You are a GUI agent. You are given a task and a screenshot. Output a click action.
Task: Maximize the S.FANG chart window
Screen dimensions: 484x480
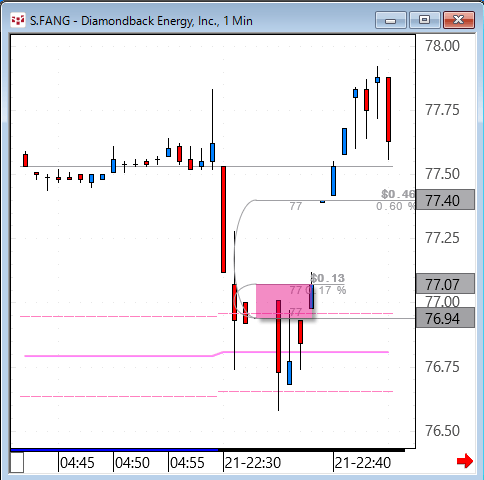tap(424, 20)
